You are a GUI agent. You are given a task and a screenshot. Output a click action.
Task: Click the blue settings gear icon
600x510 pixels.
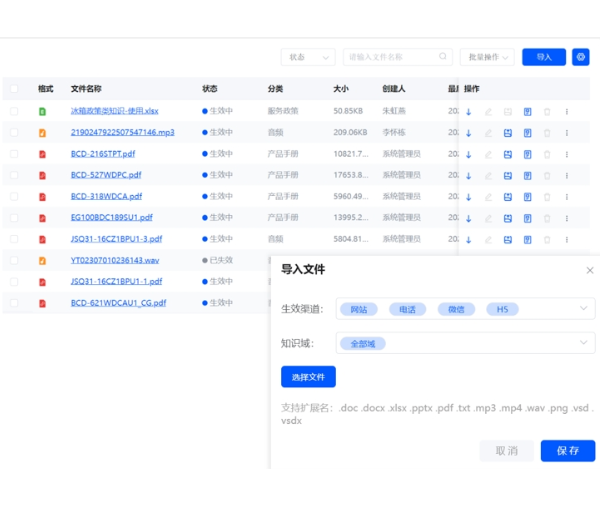(x=581, y=57)
